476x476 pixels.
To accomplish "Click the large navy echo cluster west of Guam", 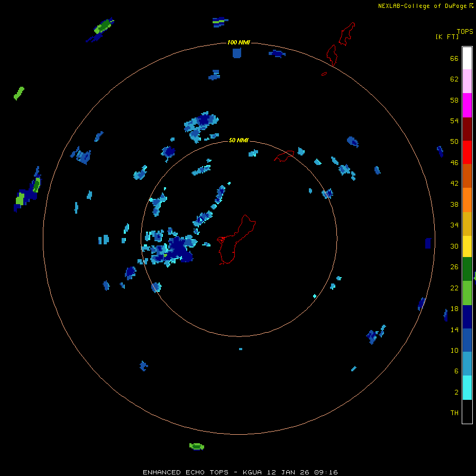I will point(180,250).
